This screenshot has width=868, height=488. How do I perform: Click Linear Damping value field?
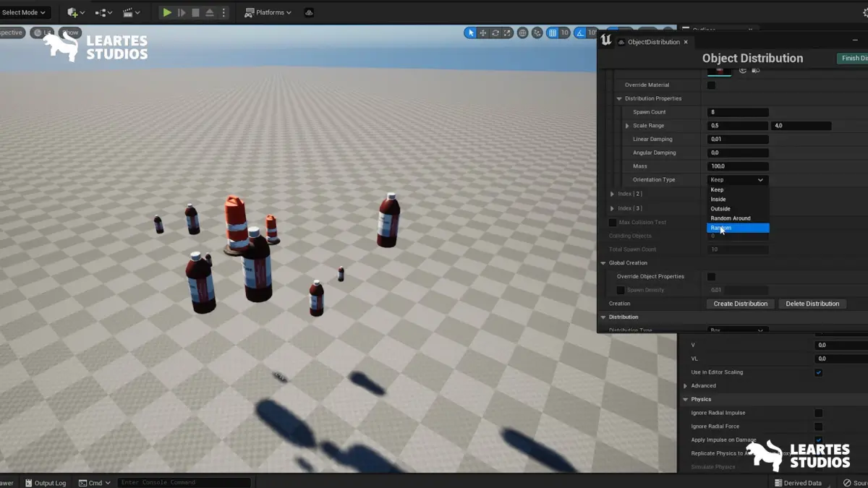(x=738, y=140)
